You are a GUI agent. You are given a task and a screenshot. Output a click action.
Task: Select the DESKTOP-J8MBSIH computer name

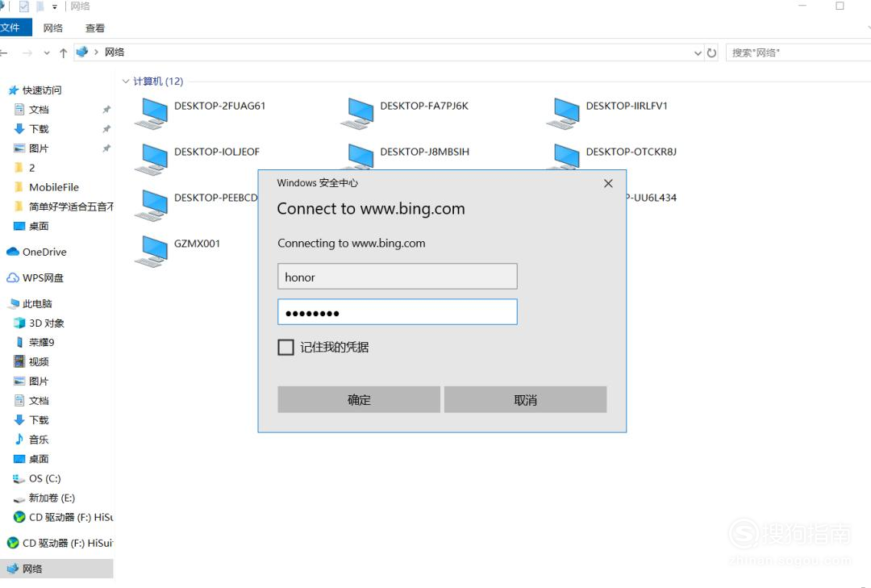[425, 152]
